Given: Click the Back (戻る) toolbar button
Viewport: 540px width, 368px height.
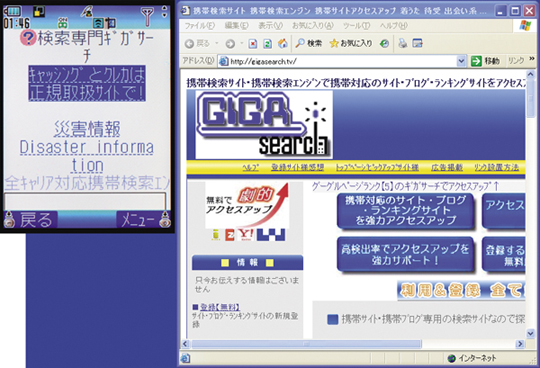Looking at the screenshot, I should [x=197, y=43].
